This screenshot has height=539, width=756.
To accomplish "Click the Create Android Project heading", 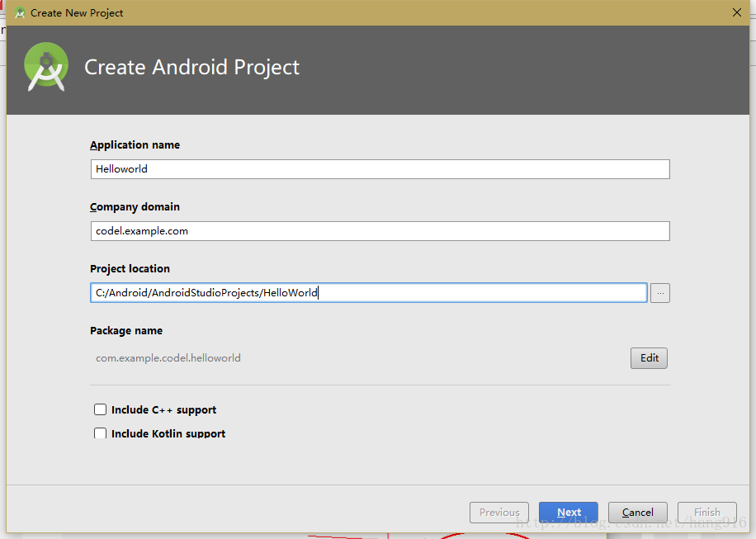I will [192, 67].
